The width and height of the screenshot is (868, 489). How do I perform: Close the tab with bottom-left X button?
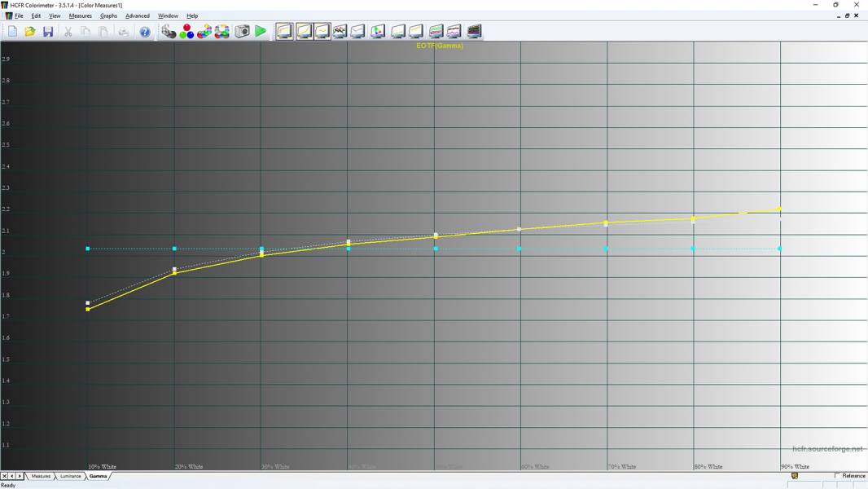(x=4, y=476)
